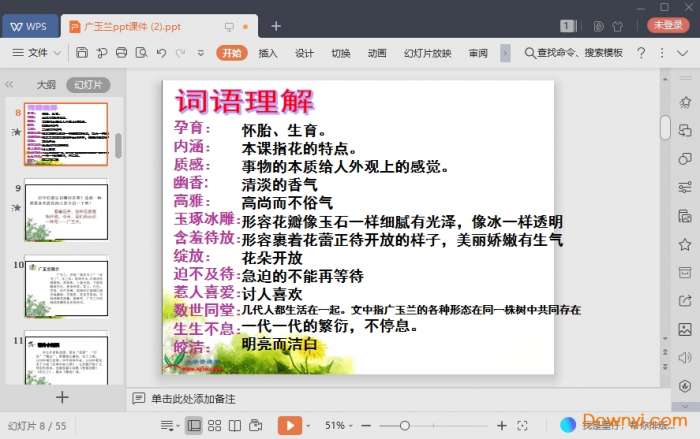Select slide 11 thumbnail
Image resolution: width=700 pixels, height=439 pixels.
pos(66,360)
